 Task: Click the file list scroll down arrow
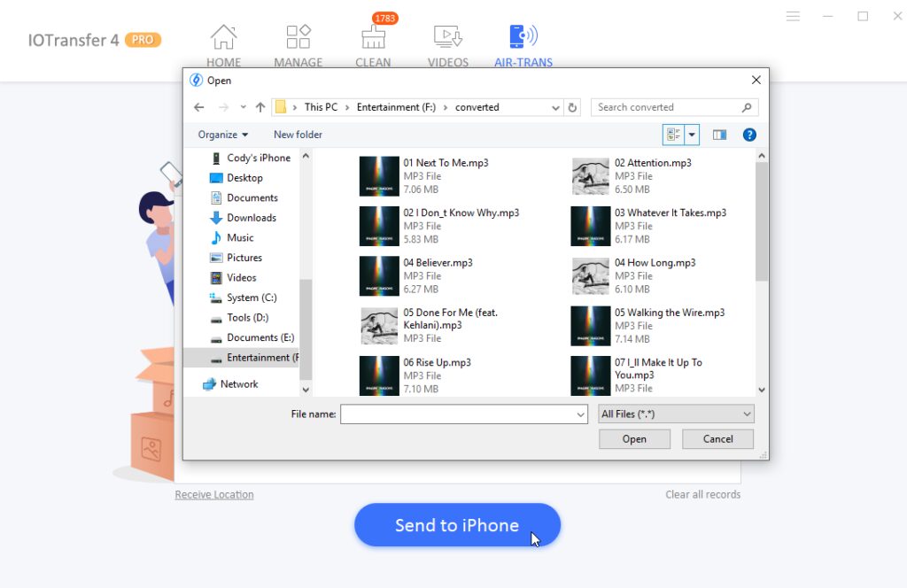click(x=762, y=391)
